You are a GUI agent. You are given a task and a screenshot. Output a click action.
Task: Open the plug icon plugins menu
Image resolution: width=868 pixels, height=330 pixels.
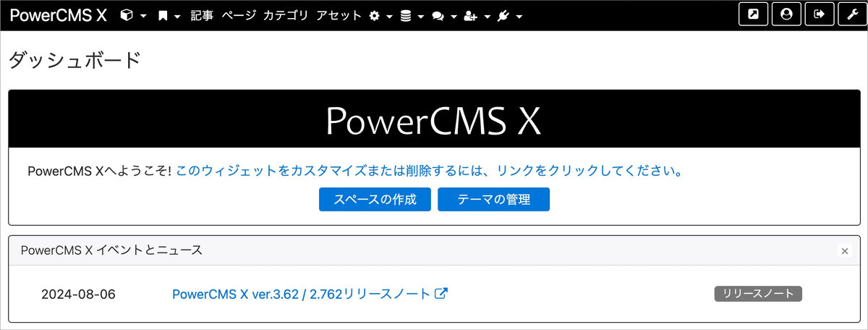coord(503,15)
